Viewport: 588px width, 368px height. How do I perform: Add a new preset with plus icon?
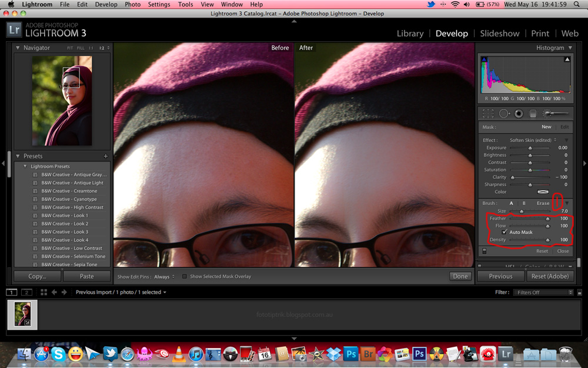(x=105, y=156)
